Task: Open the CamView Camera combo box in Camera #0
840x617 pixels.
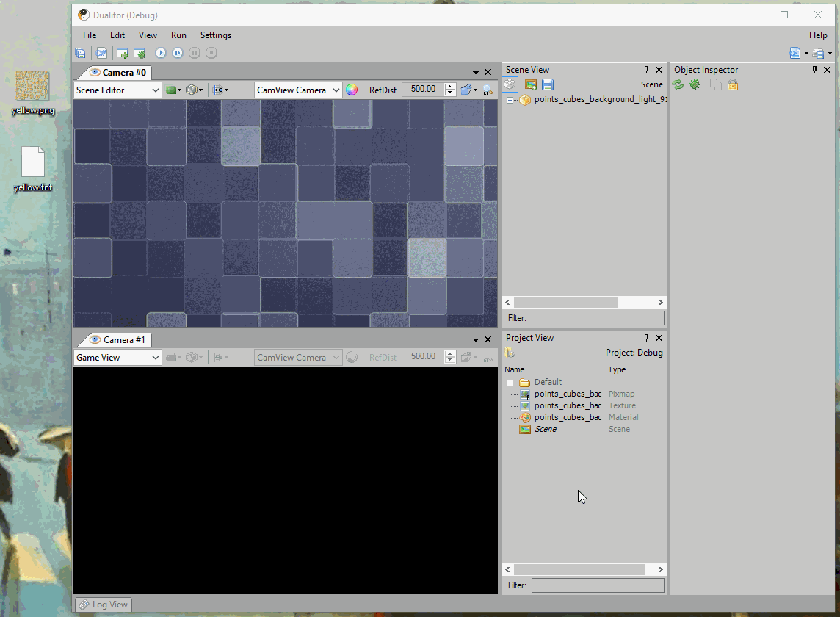Action: click(298, 90)
